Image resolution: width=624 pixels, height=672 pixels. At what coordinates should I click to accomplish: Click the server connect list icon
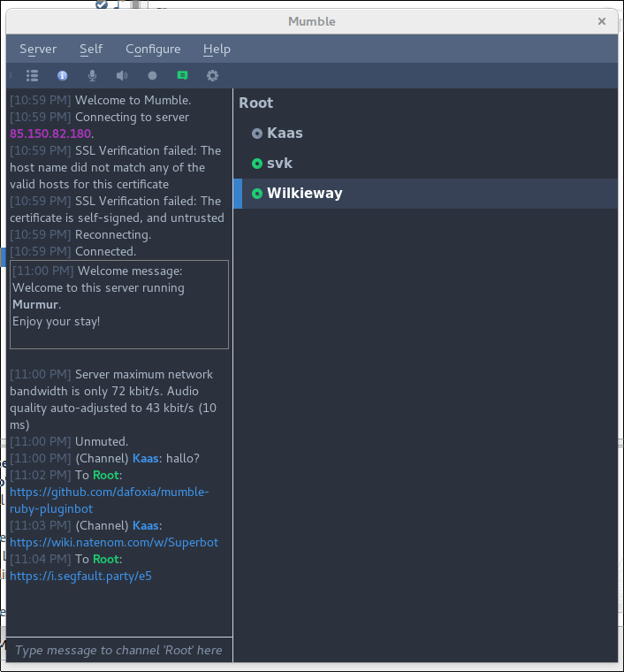click(32, 76)
